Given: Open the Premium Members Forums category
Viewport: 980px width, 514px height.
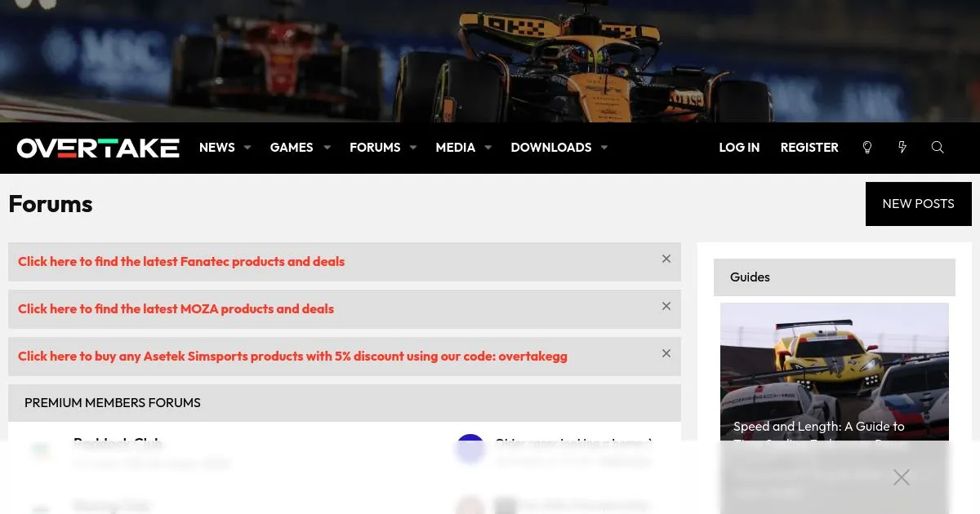Looking at the screenshot, I should [113, 403].
